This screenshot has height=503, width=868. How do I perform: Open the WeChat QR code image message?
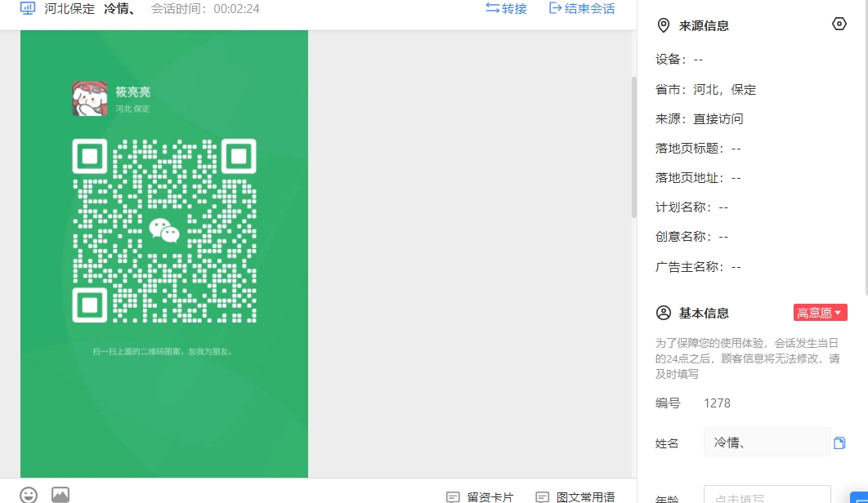click(x=163, y=253)
